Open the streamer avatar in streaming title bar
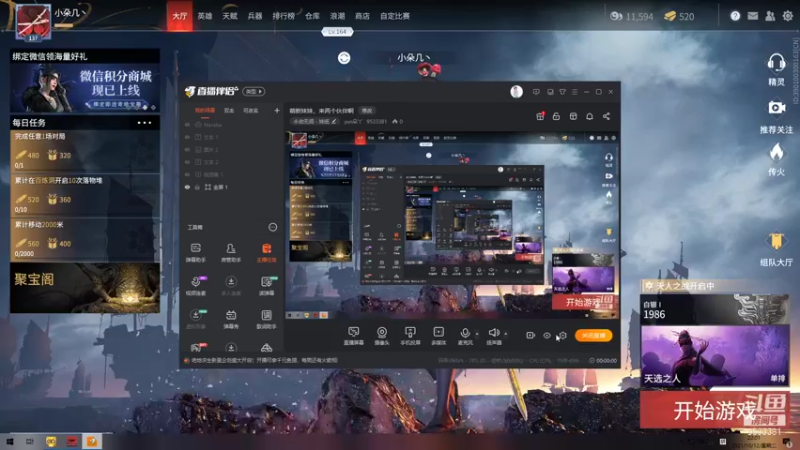This screenshot has width=800, height=450. click(x=516, y=92)
